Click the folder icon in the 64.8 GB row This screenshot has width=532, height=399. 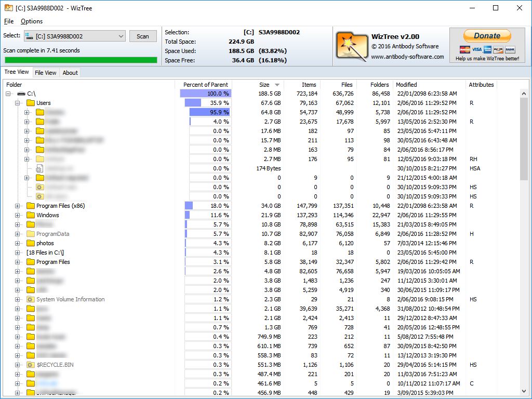[40, 112]
